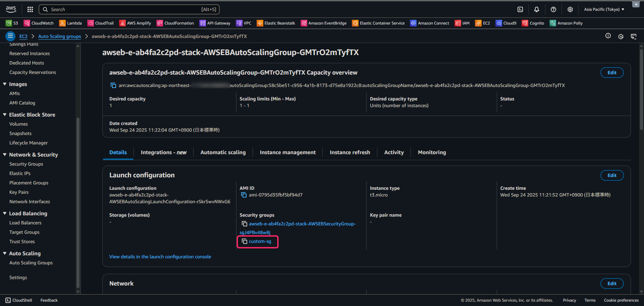This screenshot has height=306, width=644.
Task: Open Volumes in the sidebar
Action: (x=18, y=124)
